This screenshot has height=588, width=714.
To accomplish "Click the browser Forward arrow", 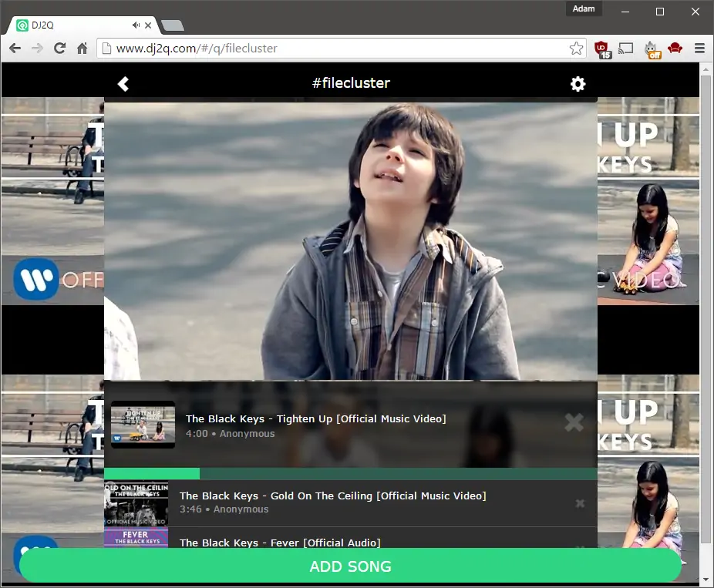I will pos(37,49).
